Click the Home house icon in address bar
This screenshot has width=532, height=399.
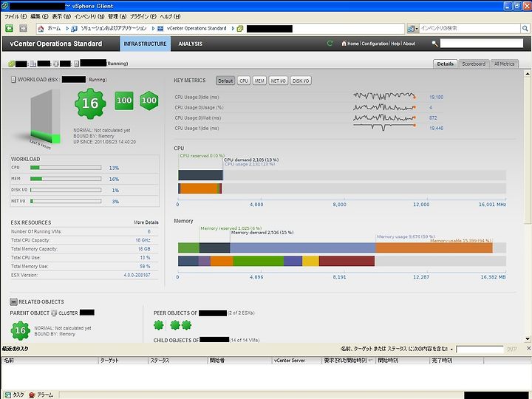coord(41,29)
